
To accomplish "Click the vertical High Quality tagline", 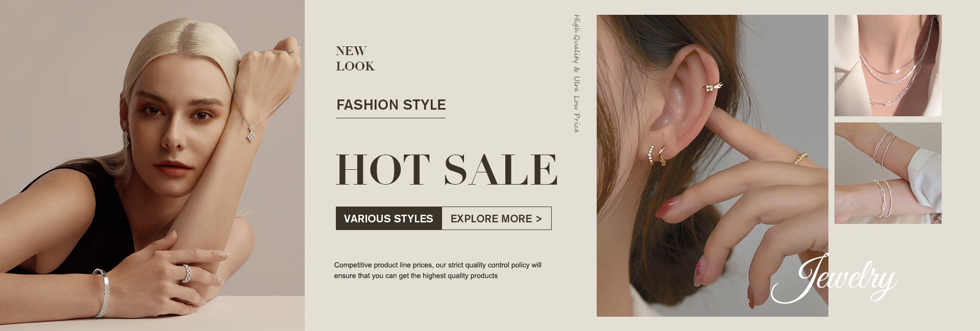I will point(576,74).
